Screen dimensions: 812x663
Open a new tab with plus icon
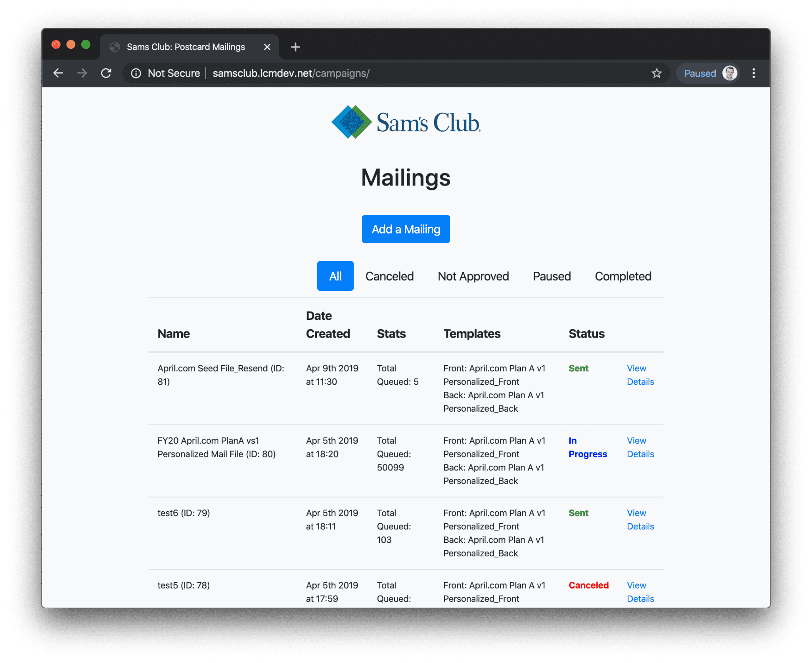[295, 47]
